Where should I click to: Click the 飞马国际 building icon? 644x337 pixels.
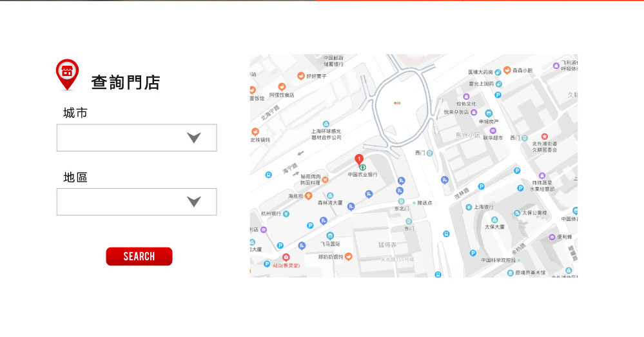pyautogui.click(x=330, y=236)
